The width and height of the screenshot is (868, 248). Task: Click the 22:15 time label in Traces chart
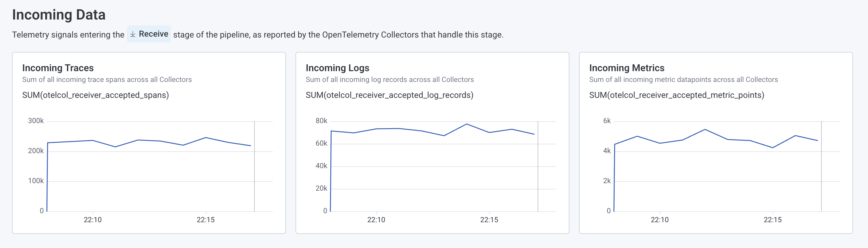pyautogui.click(x=205, y=220)
